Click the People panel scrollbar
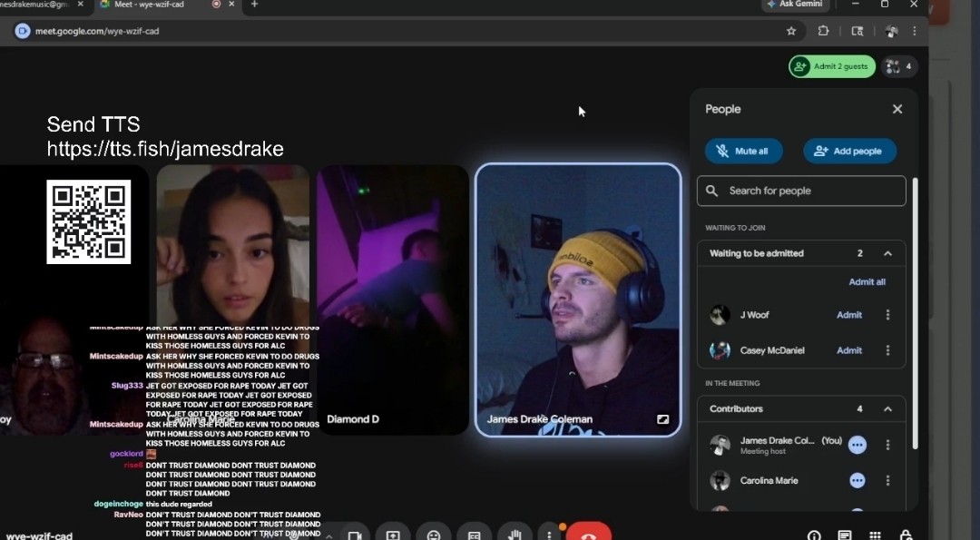 915,314
